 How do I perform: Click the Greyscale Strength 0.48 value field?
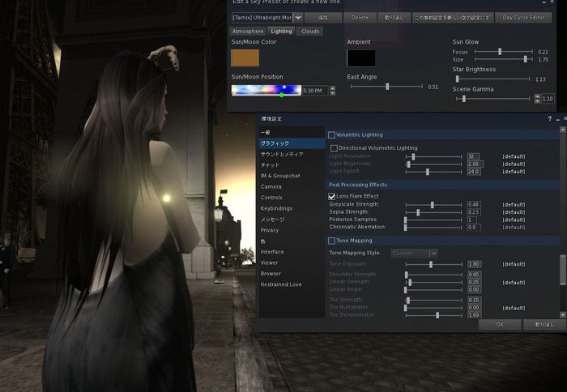tap(474, 205)
